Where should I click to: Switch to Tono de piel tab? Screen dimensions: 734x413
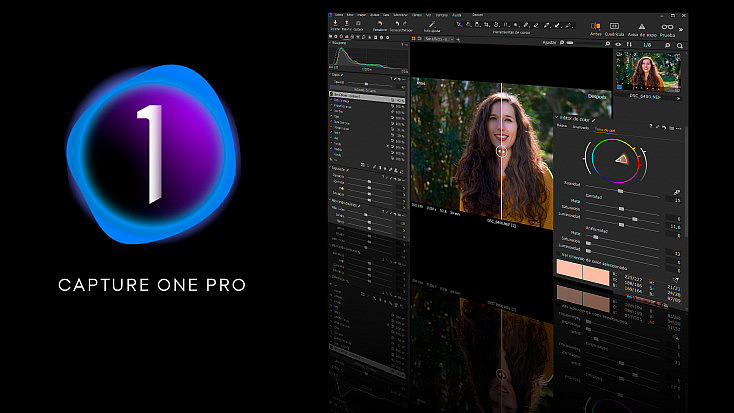point(605,130)
